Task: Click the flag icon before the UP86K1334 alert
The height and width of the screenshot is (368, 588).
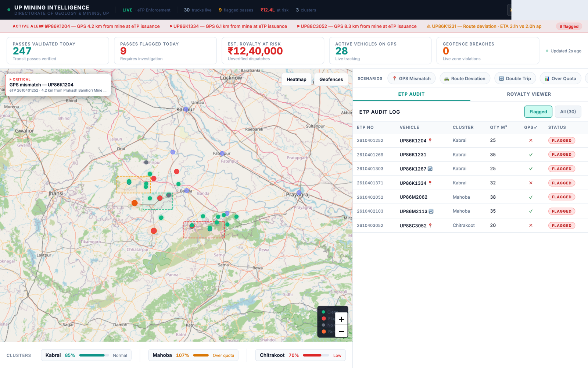Action: (x=171, y=26)
